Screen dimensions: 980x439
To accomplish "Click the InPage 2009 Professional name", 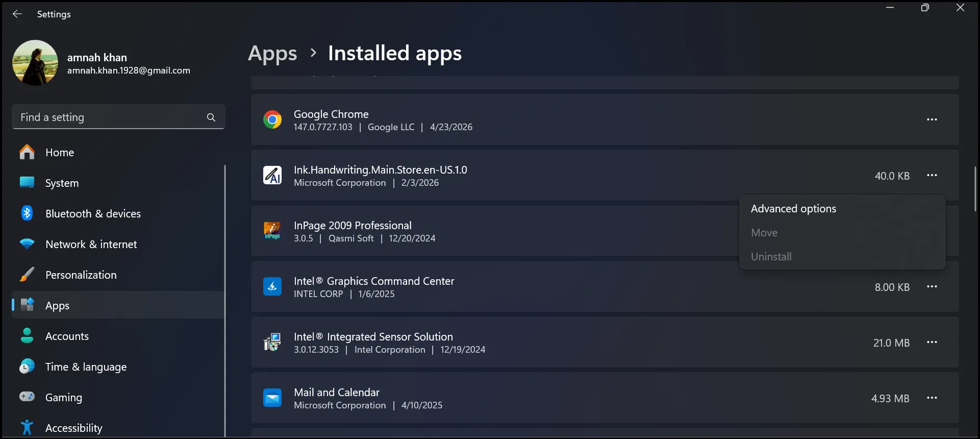I will pyautogui.click(x=353, y=226).
